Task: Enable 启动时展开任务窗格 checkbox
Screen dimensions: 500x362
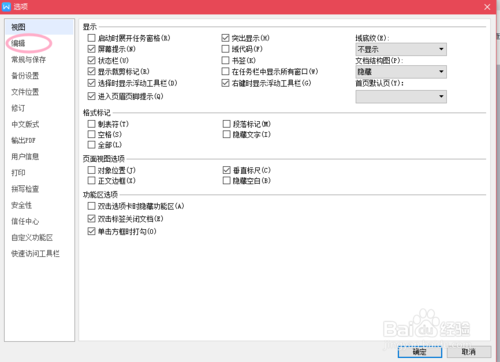Action: (x=91, y=38)
